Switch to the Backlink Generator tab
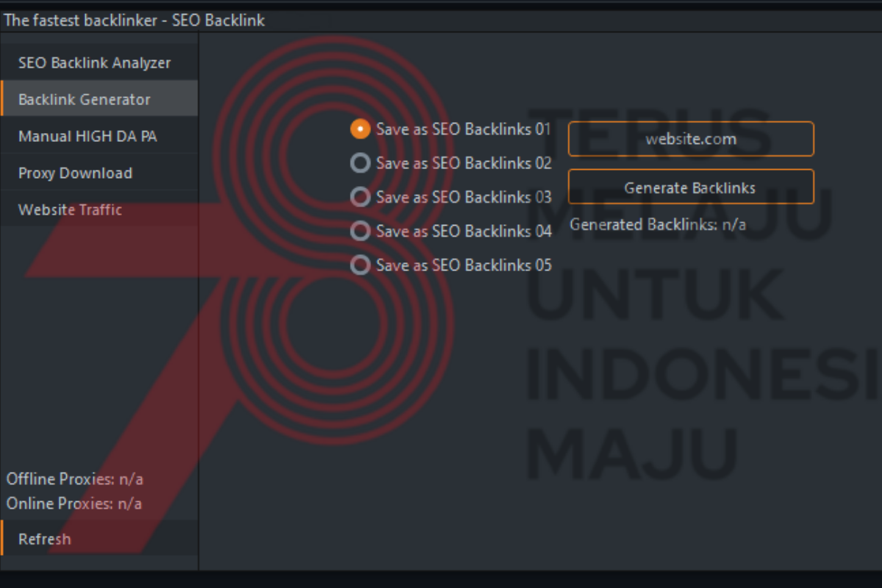The image size is (882, 588). point(85,99)
